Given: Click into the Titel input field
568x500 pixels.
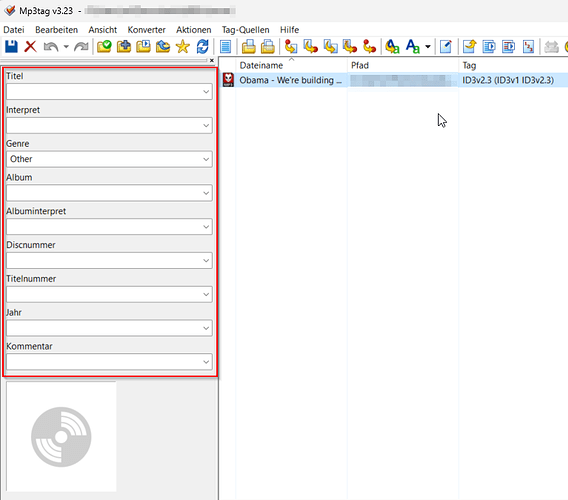Looking at the screenshot, I should 109,92.
